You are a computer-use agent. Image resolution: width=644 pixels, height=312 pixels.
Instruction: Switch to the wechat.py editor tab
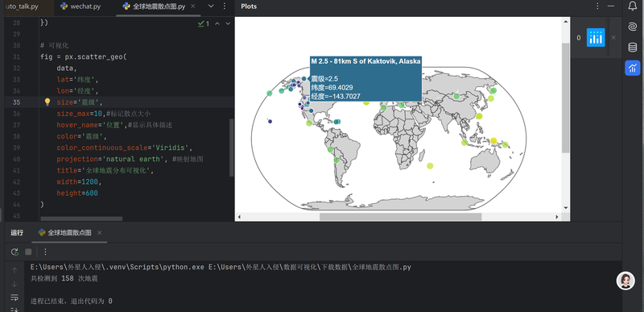pyautogui.click(x=80, y=6)
